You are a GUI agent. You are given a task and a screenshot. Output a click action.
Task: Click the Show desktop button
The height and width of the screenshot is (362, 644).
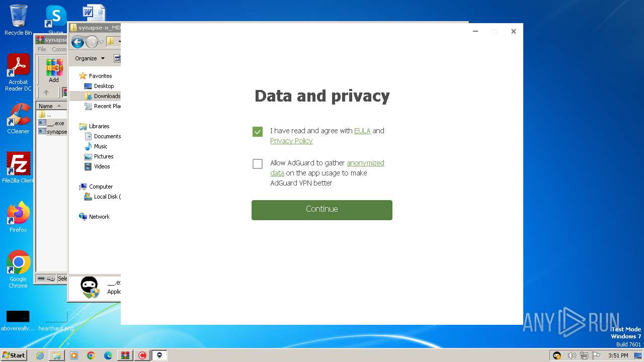tap(639, 355)
